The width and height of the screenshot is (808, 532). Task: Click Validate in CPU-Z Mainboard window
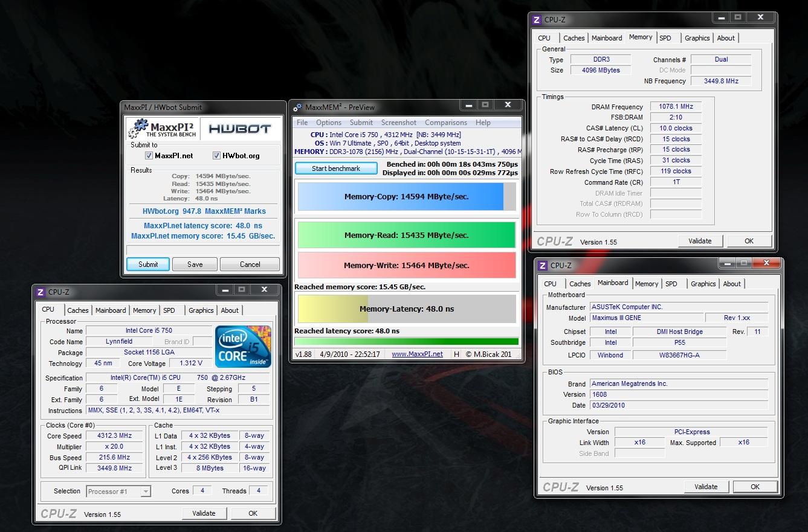point(706,487)
